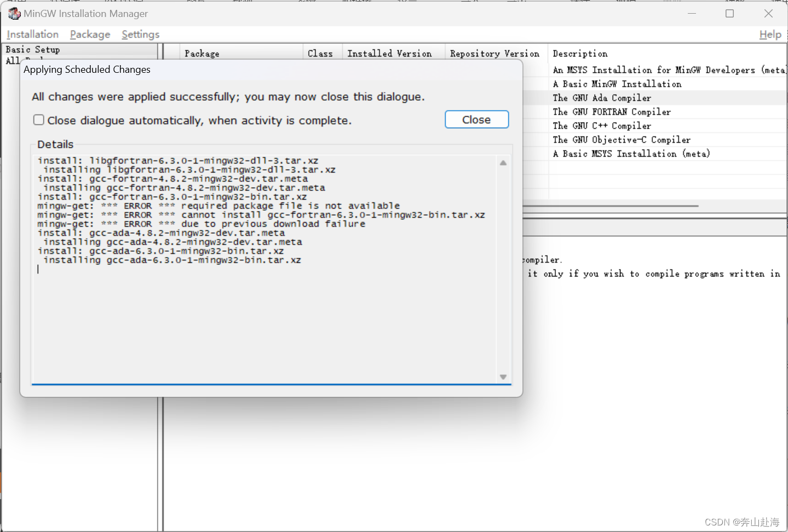788x532 pixels.
Task: Open the Help menu
Action: (770, 34)
